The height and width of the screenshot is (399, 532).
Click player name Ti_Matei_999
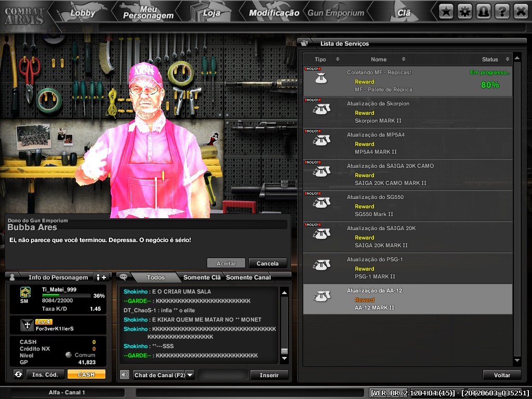click(x=59, y=289)
